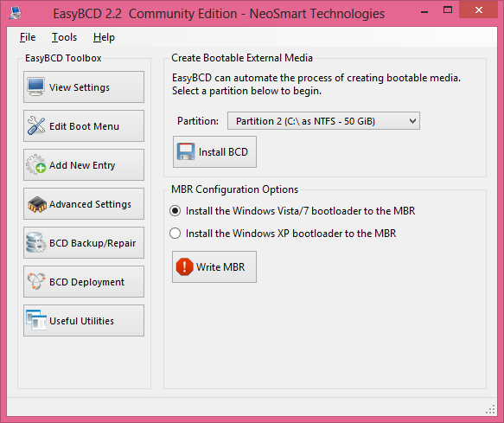Click the Install BCD button label

click(223, 152)
